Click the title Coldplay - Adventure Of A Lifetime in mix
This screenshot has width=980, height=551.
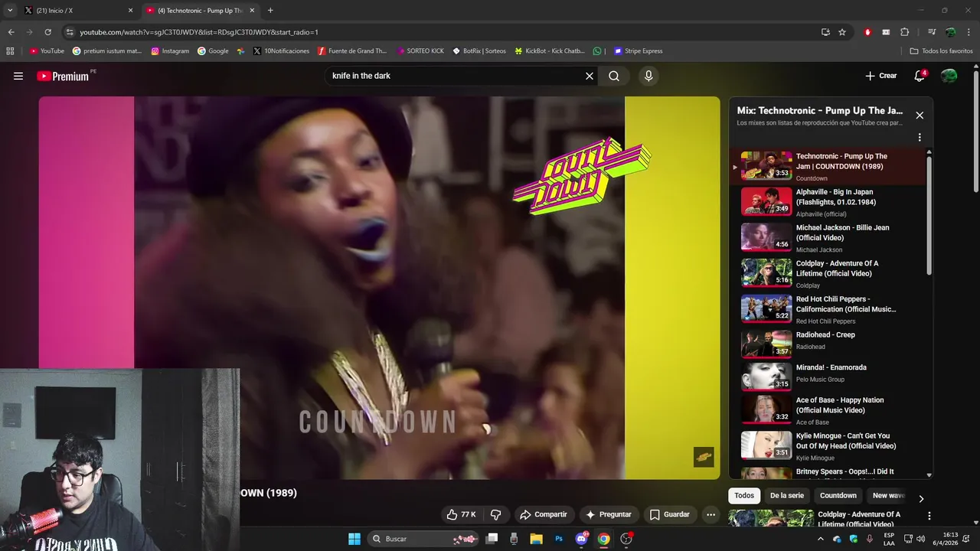[x=837, y=269]
